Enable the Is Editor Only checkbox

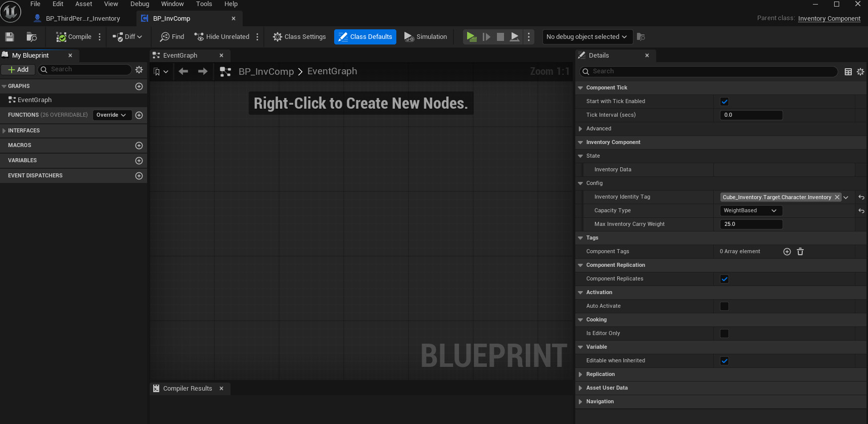(724, 334)
